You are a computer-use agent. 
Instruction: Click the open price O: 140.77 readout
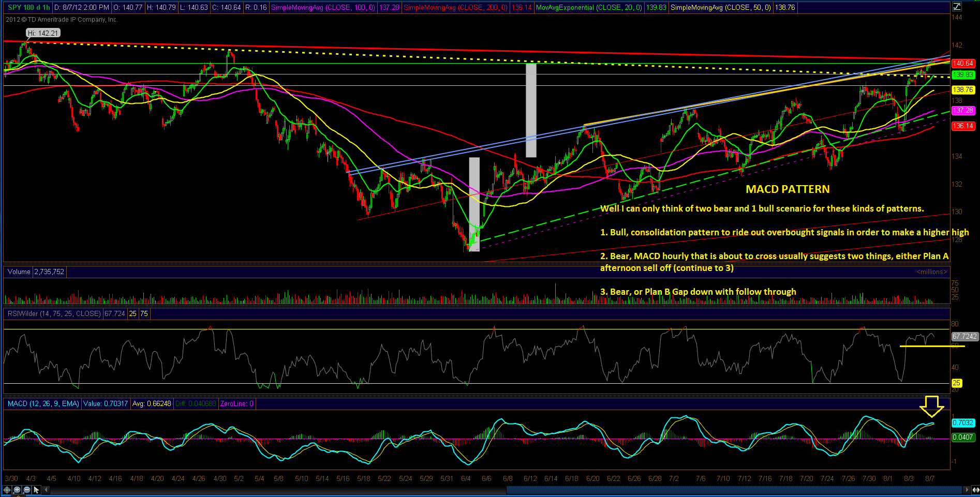click(x=128, y=7)
